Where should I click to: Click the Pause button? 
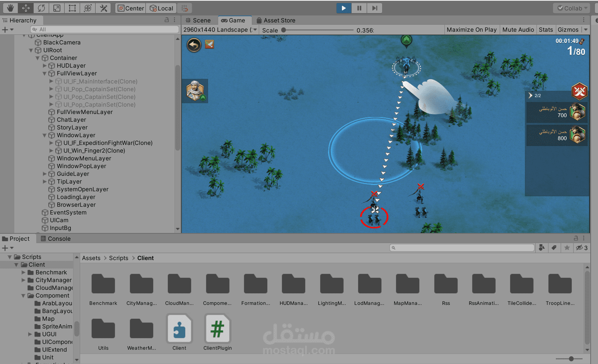click(359, 8)
